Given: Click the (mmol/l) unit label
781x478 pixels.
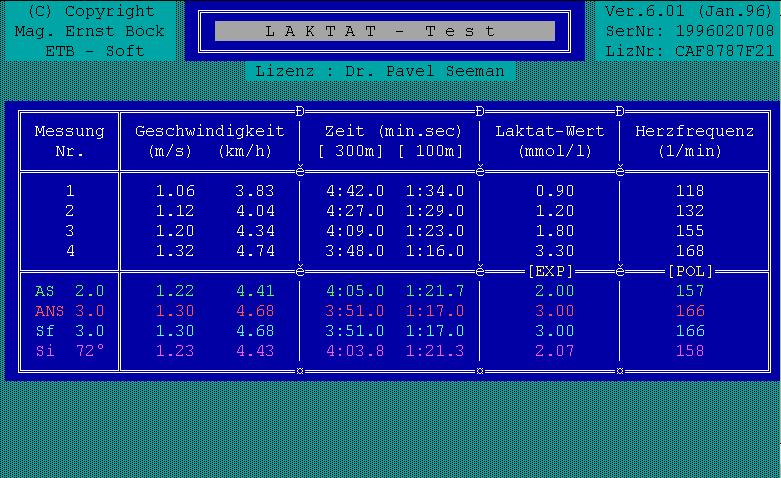Looking at the screenshot, I should 555,151.
